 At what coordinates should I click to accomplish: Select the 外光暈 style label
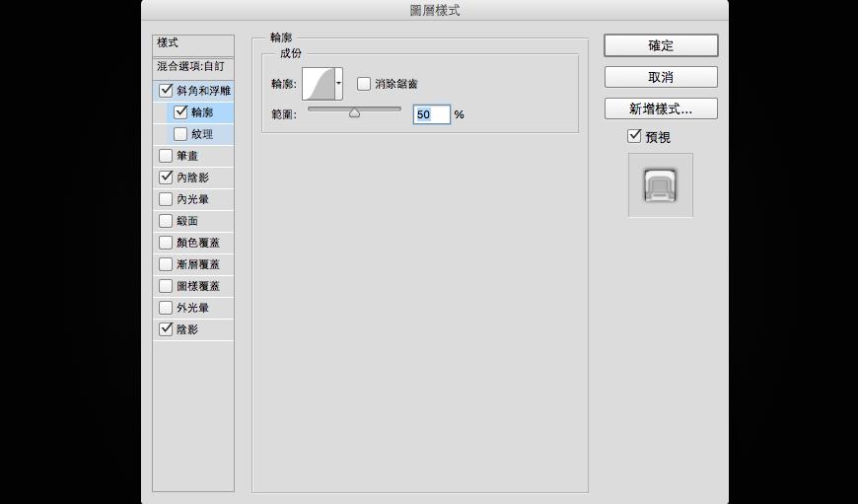pos(192,308)
